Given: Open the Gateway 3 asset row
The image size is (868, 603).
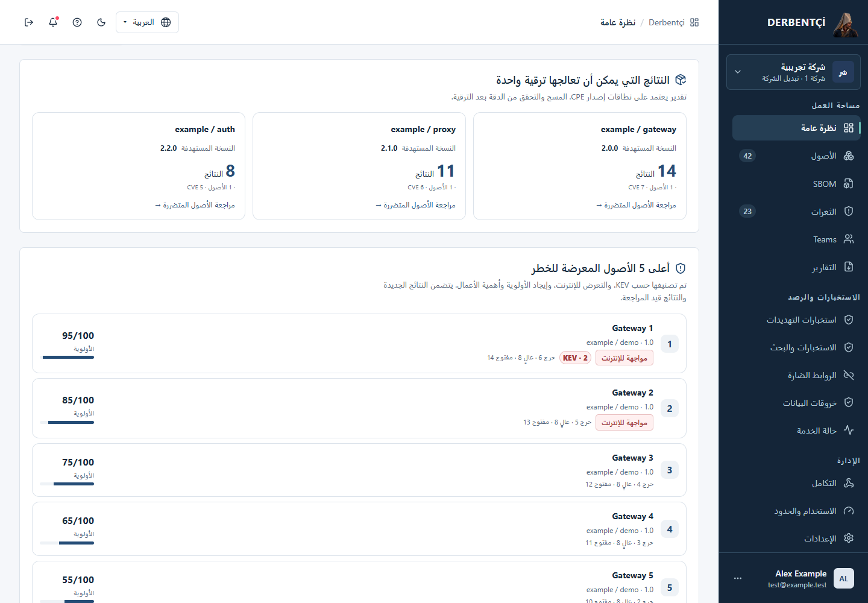Looking at the screenshot, I should coord(359,470).
